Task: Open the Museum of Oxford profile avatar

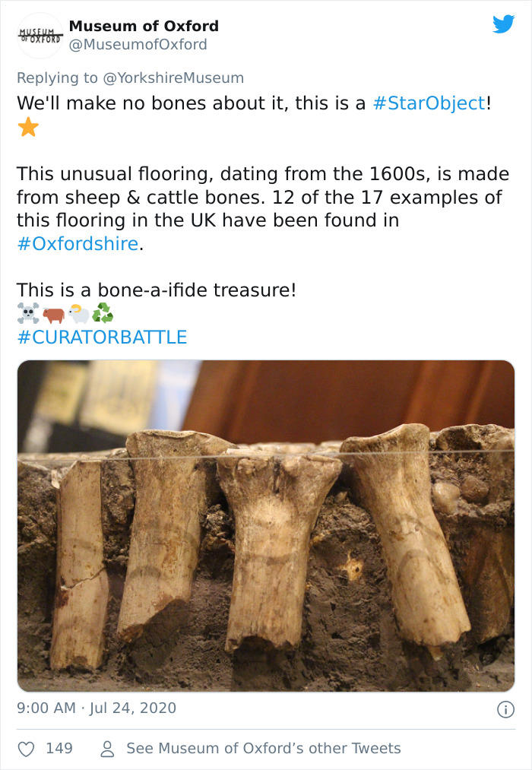Action: click(39, 35)
